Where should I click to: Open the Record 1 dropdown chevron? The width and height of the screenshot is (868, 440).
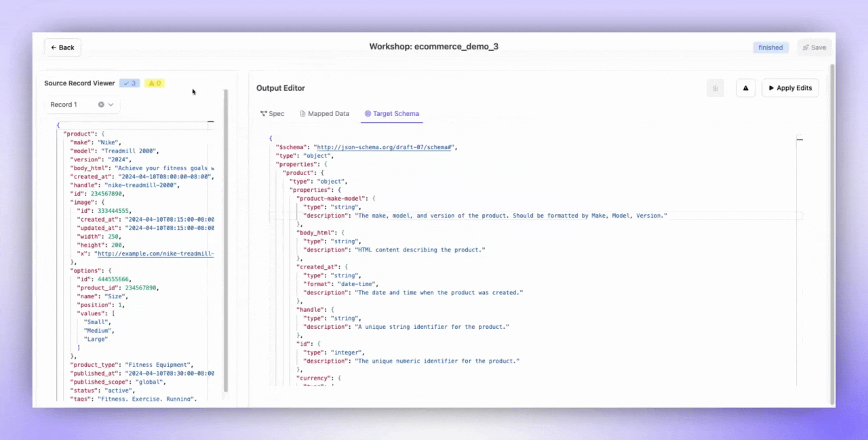[111, 104]
